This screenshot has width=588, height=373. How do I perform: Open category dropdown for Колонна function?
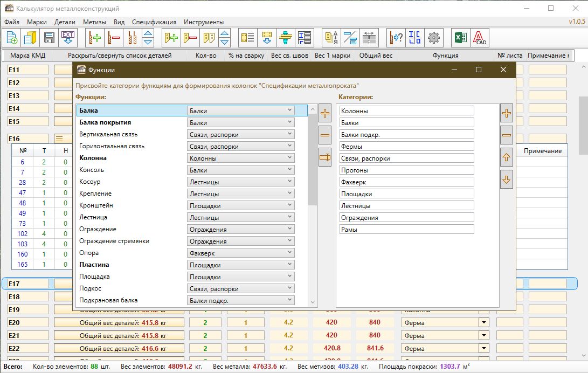point(289,158)
